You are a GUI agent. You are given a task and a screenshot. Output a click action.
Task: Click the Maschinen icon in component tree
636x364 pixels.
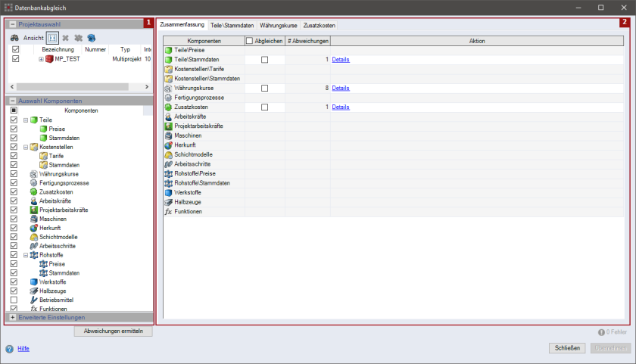coord(33,219)
